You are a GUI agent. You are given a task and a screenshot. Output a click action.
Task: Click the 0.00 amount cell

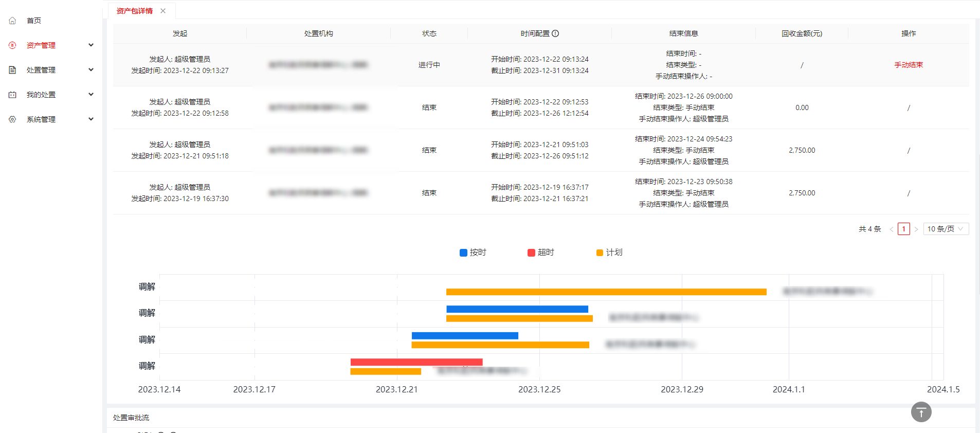pos(802,107)
